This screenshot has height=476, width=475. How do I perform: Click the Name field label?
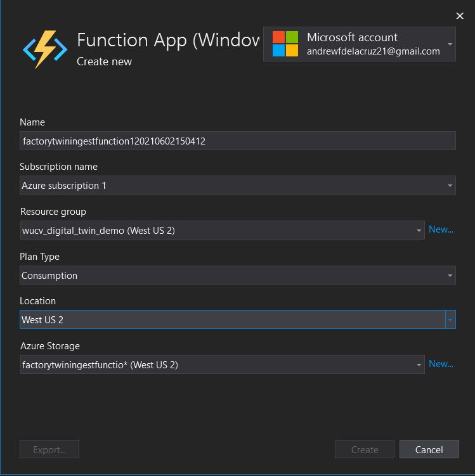(32, 122)
